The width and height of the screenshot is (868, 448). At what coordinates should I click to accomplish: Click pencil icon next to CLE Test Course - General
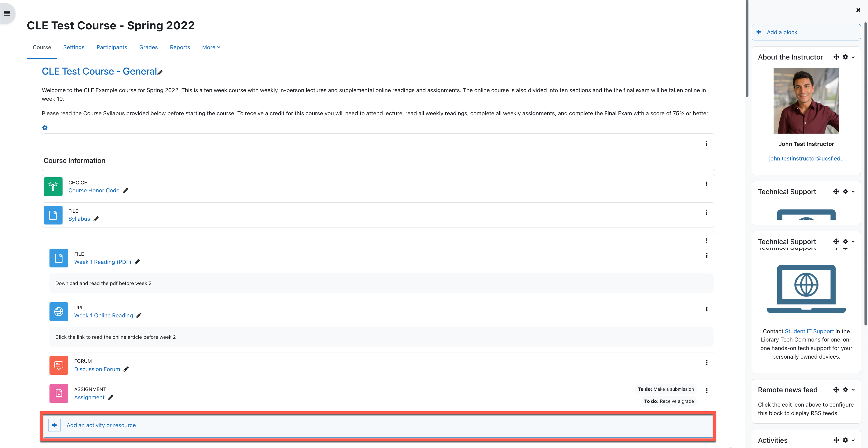(x=160, y=72)
